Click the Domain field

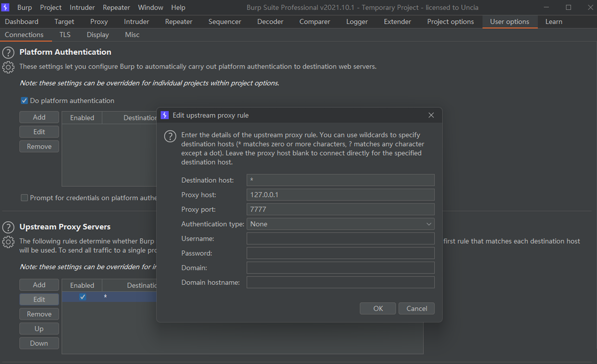[340, 268]
